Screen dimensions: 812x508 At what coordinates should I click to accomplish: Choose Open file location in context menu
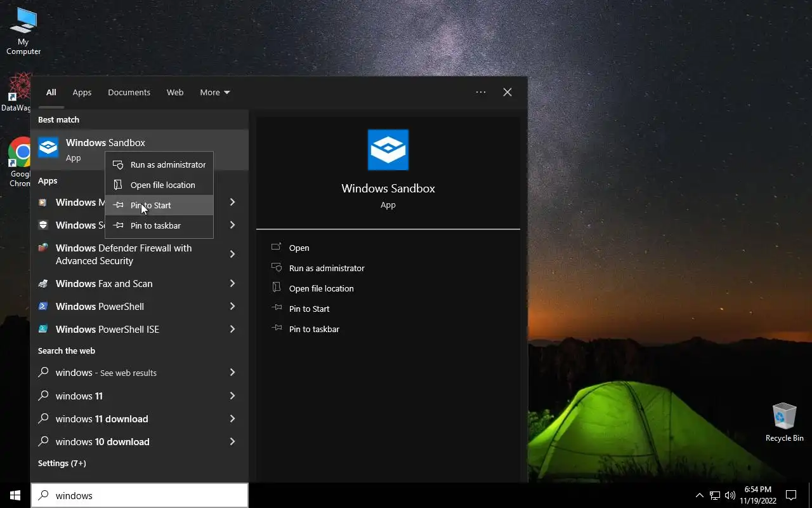click(159, 185)
